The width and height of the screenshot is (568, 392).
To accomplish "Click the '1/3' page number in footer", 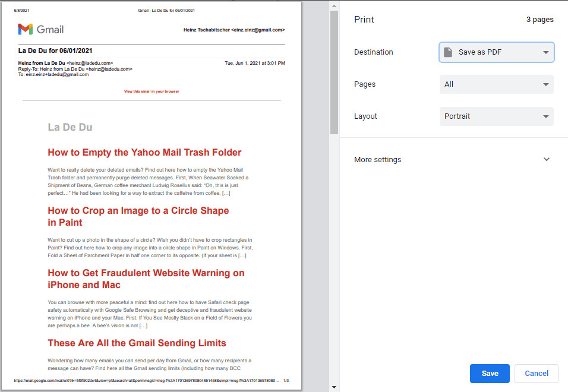I will pyautogui.click(x=286, y=381).
